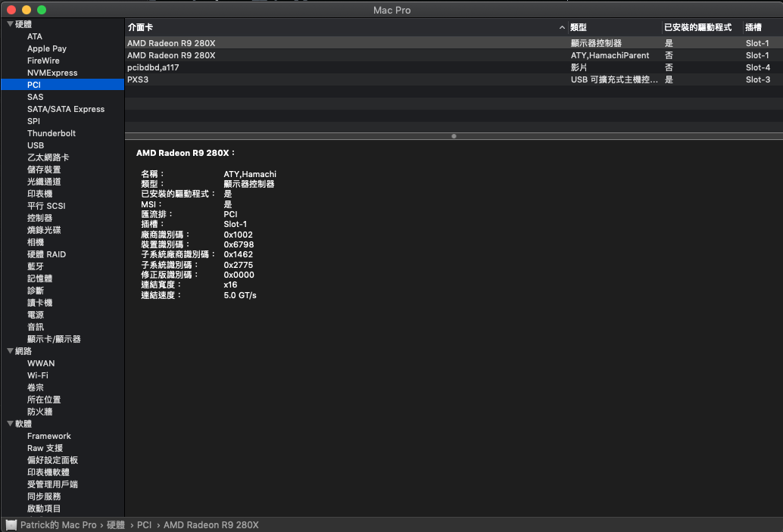The height and width of the screenshot is (532, 783).
Task: Select the PXS3 USB controller row
Action: pos(454,79)
